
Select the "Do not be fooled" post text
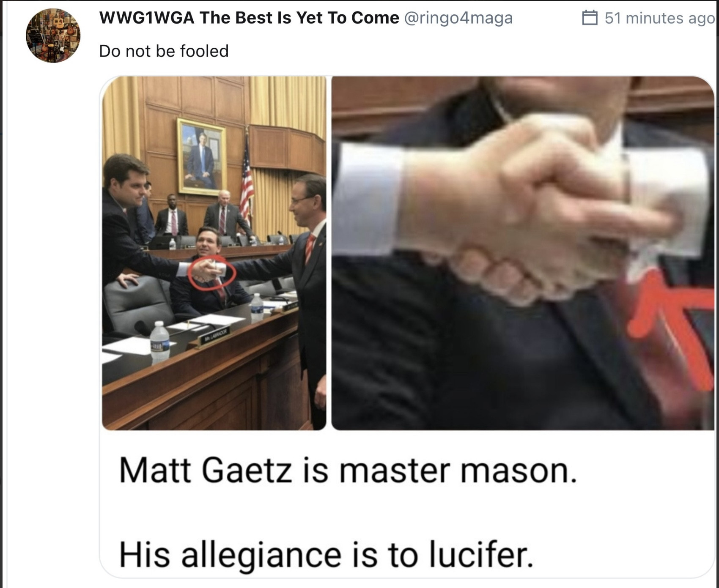pyautogui.click(x=164, y=51)
